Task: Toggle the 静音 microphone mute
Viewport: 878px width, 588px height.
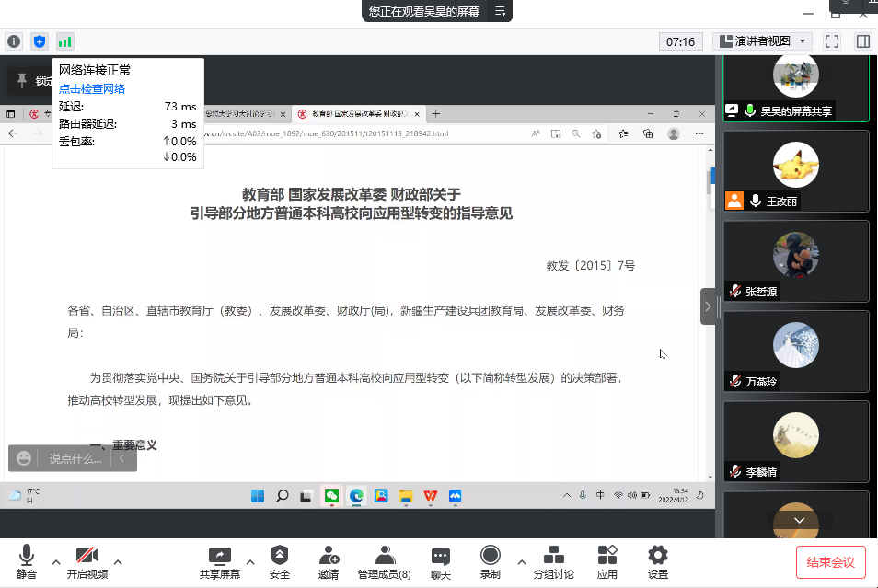Action: tap(27, 561)
